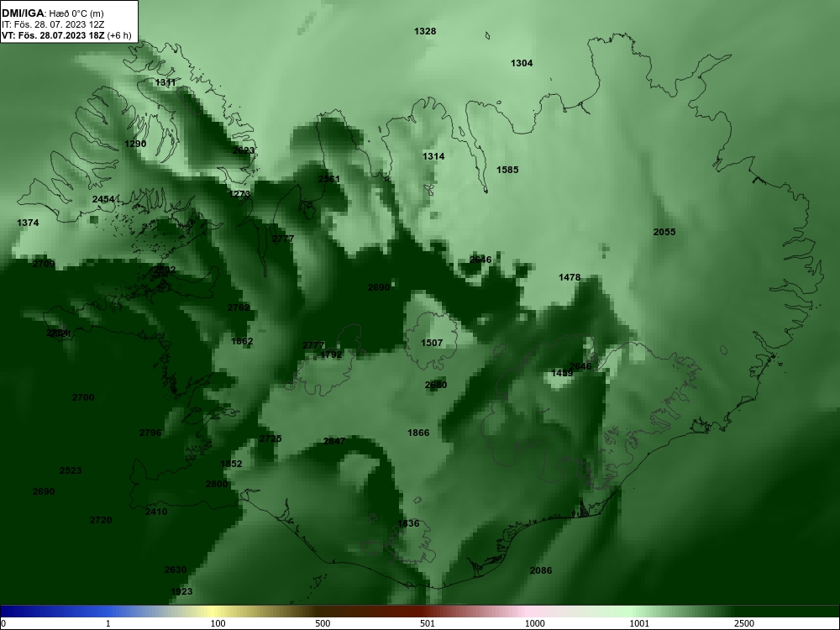Click the 100 label on the color scale
Screen dimensions: 840x630
click(x=218, y=624)
